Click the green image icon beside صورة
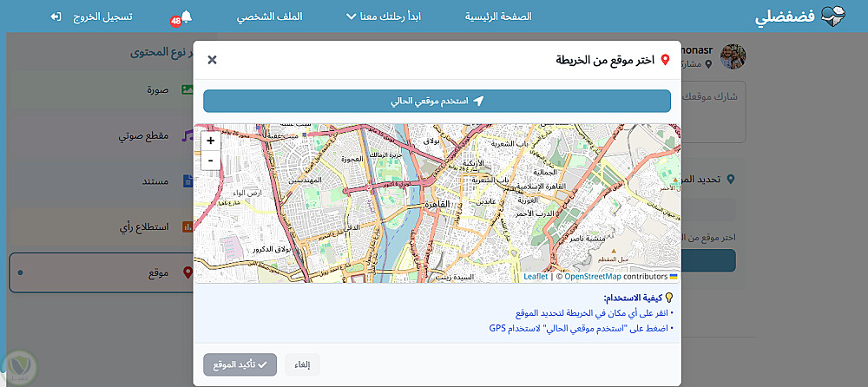 [187, 89]
